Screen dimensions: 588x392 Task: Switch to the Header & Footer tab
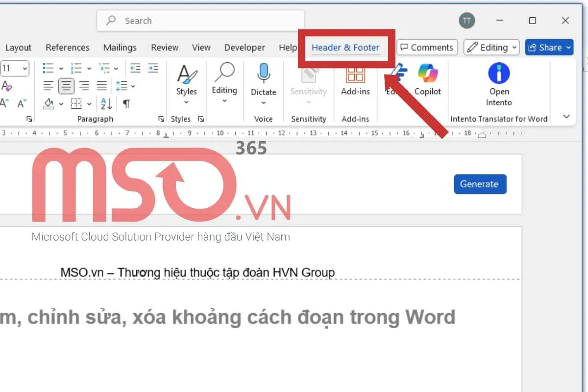[345, 48]
